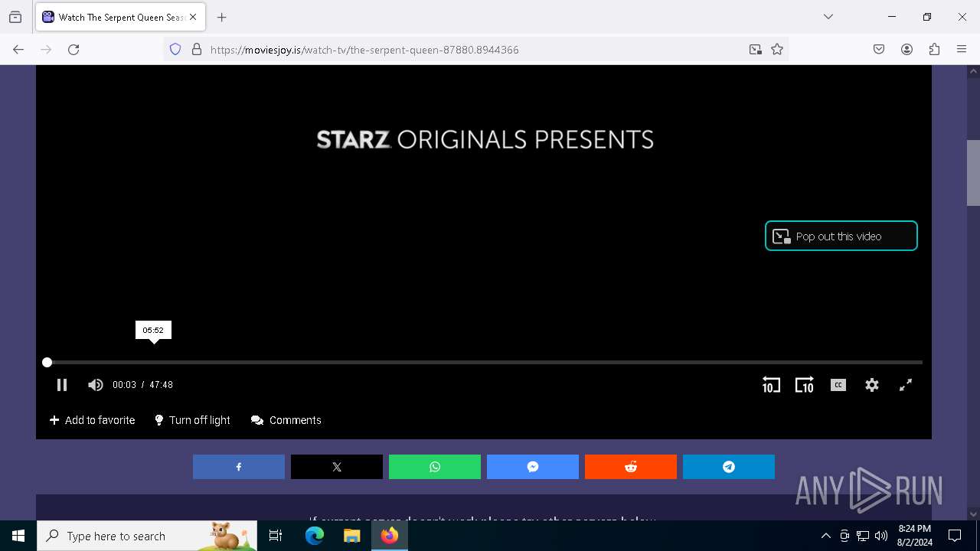This screenshot has height=551, width=980.
Task: Open the Comments section
Action: (x=286, y=420)
